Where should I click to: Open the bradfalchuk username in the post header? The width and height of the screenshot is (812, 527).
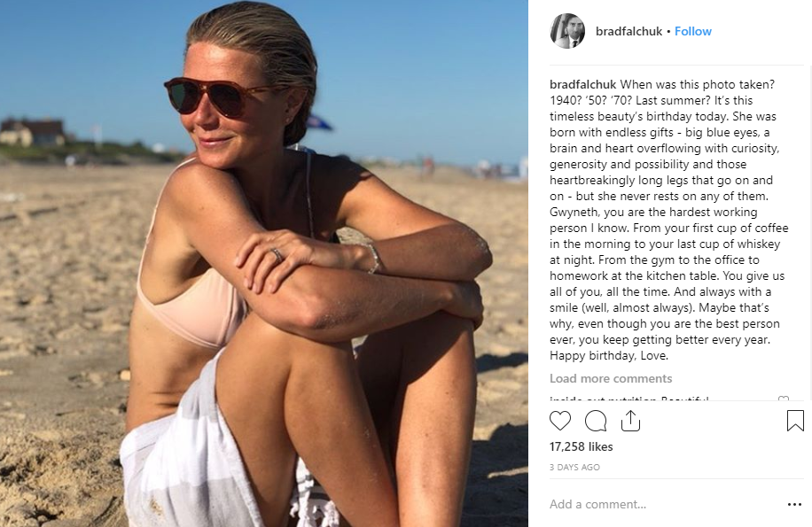click(629, 32)
